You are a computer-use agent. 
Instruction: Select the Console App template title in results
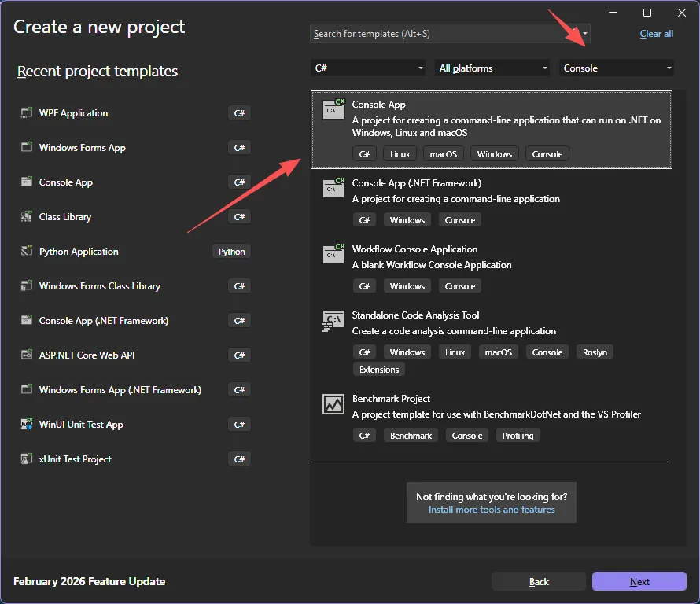tap(378, 104)
